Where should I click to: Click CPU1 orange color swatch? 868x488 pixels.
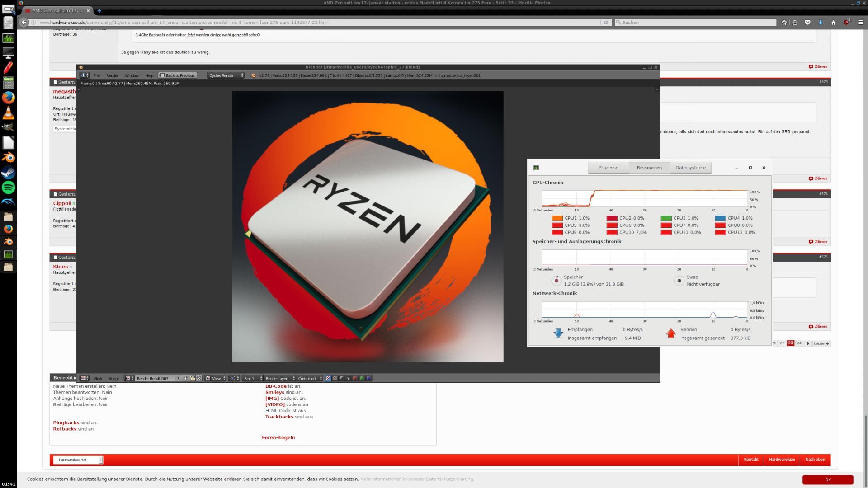[x=557, y=218]
